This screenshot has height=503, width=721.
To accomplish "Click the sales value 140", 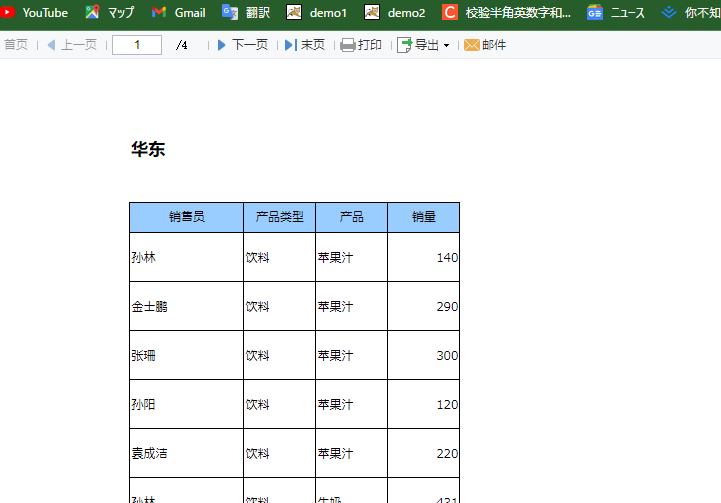I will click(447, 257).
